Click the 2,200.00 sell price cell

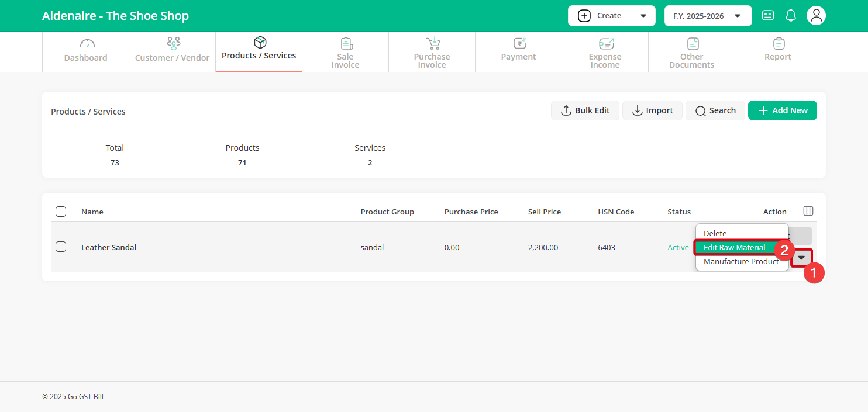point(543,247)
